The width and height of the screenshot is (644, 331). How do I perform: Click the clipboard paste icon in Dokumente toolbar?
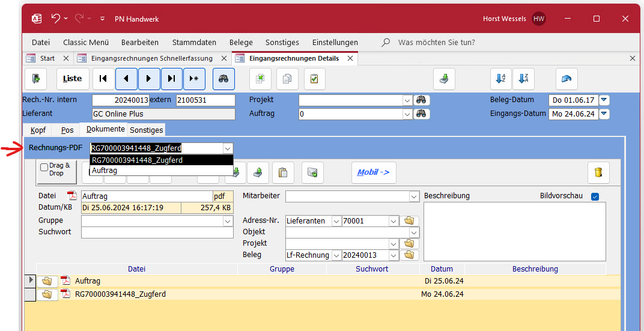tap(282, 172)
